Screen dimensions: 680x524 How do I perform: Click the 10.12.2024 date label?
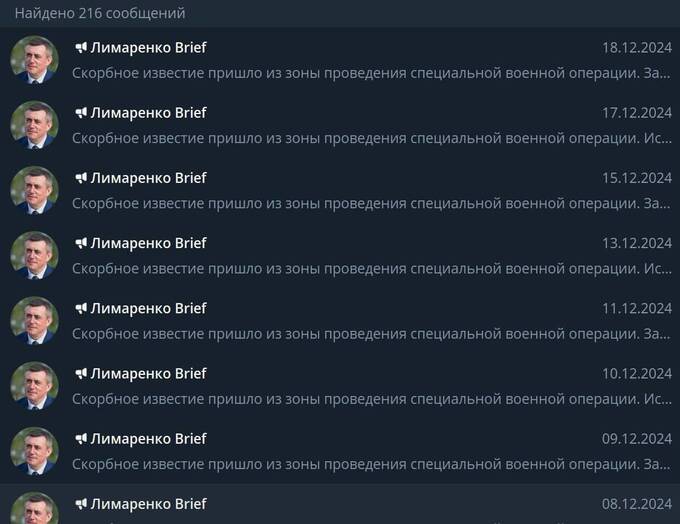click(x=637, y=373)
